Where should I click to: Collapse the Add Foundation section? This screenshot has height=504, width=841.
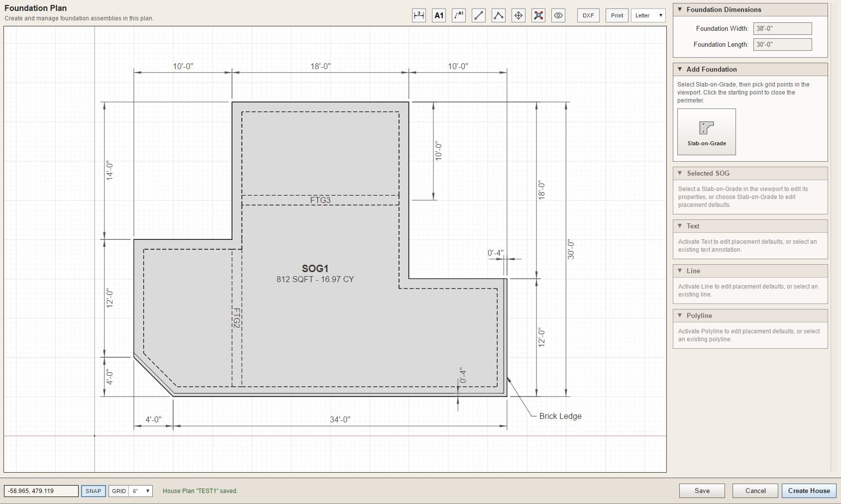tap(750, 69)
